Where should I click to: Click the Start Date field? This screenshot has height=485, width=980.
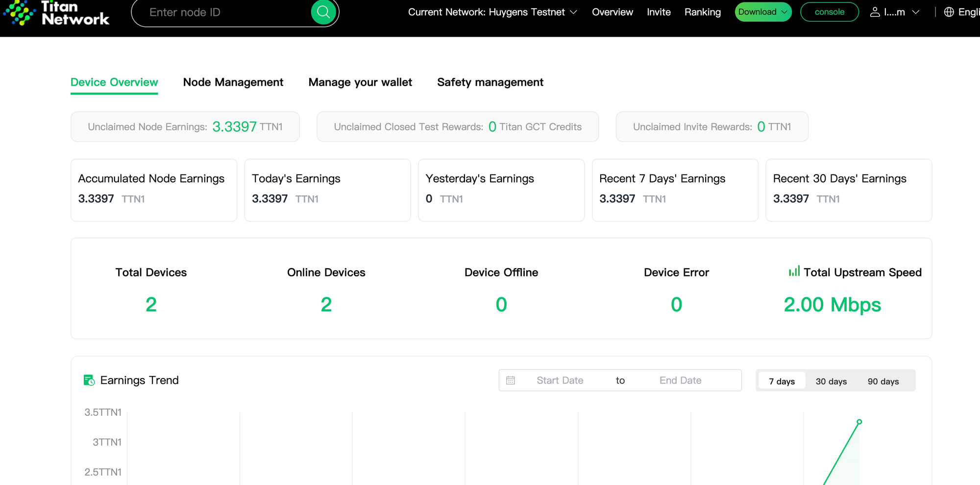tap(560, 381)
